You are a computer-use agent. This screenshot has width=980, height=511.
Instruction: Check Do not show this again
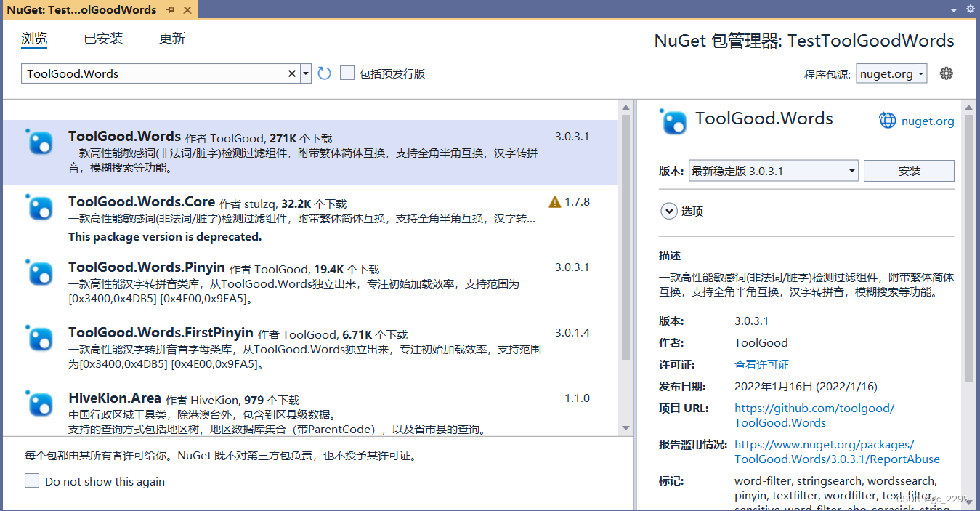click(32, 480)
